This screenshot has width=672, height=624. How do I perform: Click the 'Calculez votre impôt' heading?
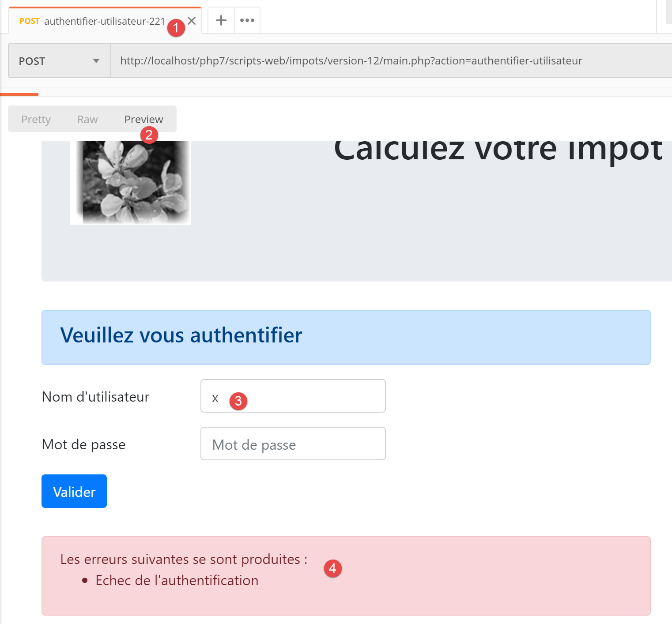click(x=498, y=149)
